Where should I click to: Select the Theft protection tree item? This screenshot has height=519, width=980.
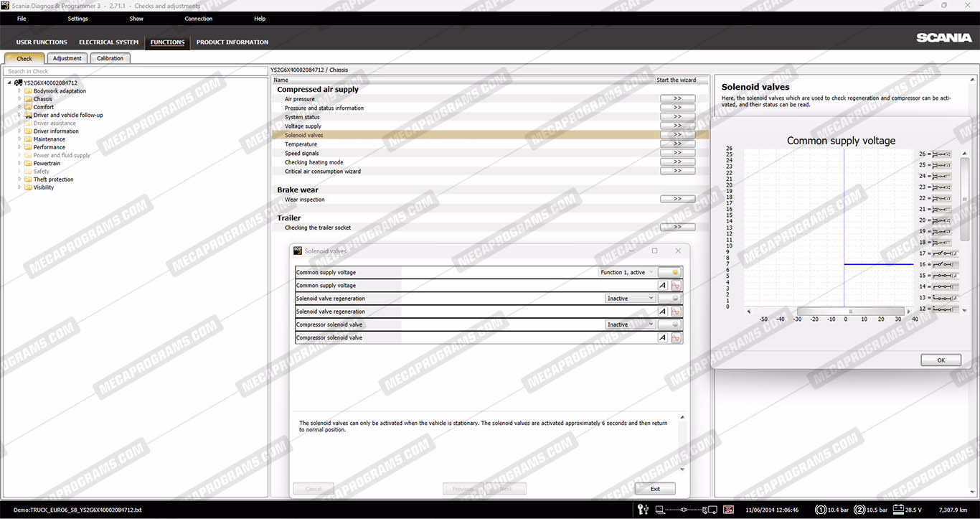point(53,179)
